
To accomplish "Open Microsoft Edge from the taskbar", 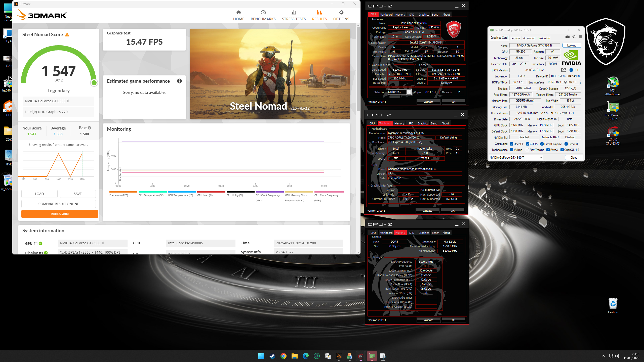I will pyautogui.click(x=305, y=356).
